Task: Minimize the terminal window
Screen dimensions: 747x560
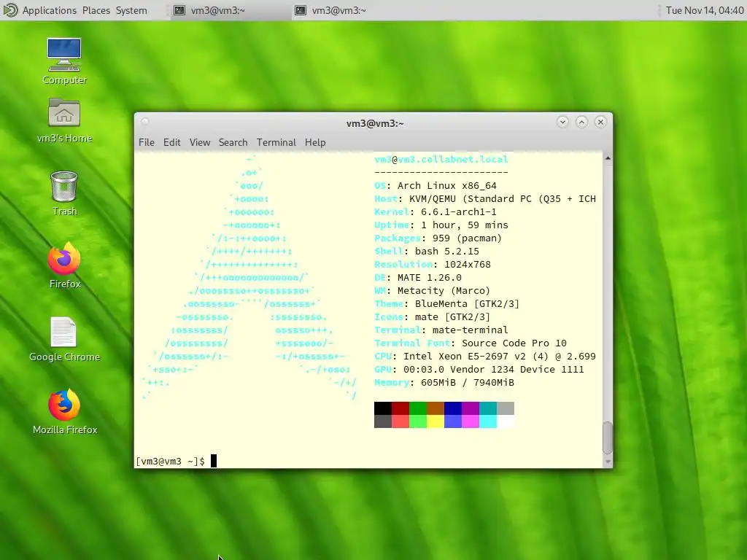Action: click(x=562, y=122)
